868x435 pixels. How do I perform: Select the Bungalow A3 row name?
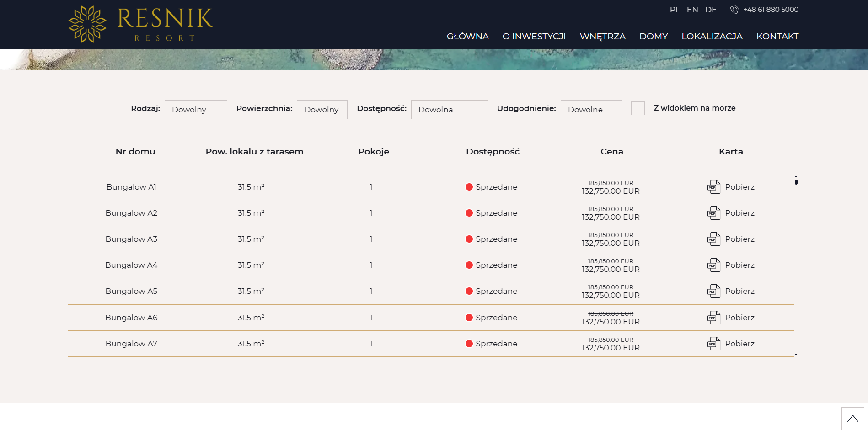131,239
